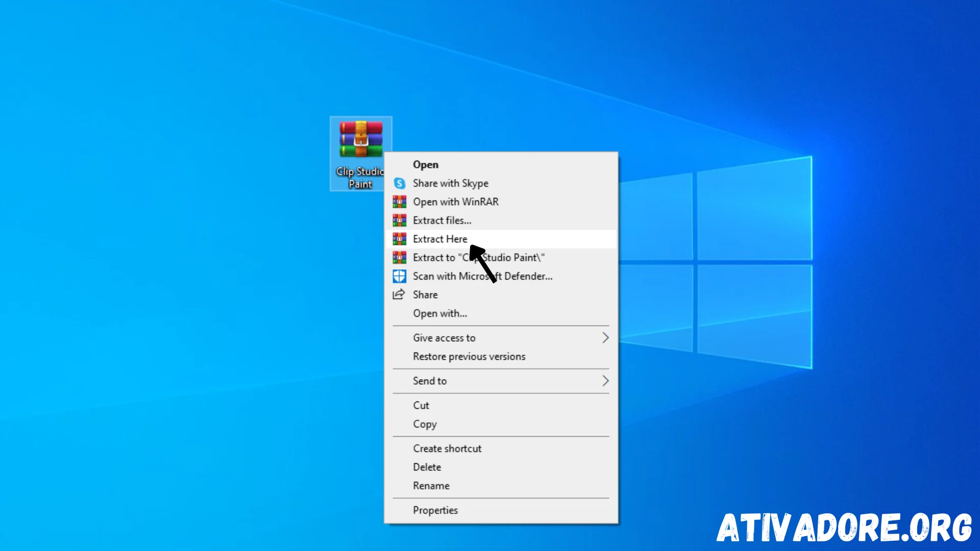Screen dimensions: 980x551
Task: Click the Share option in menu
Action: [x=425, y=294]
